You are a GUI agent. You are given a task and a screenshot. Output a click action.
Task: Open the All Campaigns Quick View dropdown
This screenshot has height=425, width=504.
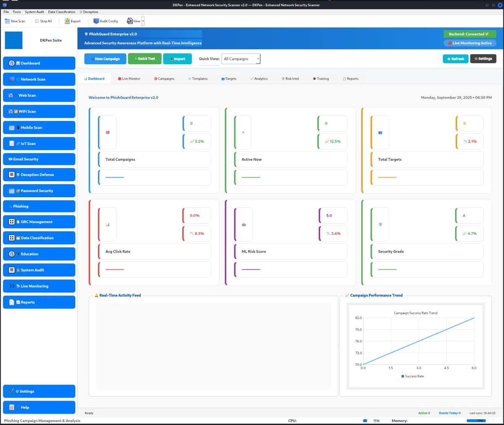(241, 59)
